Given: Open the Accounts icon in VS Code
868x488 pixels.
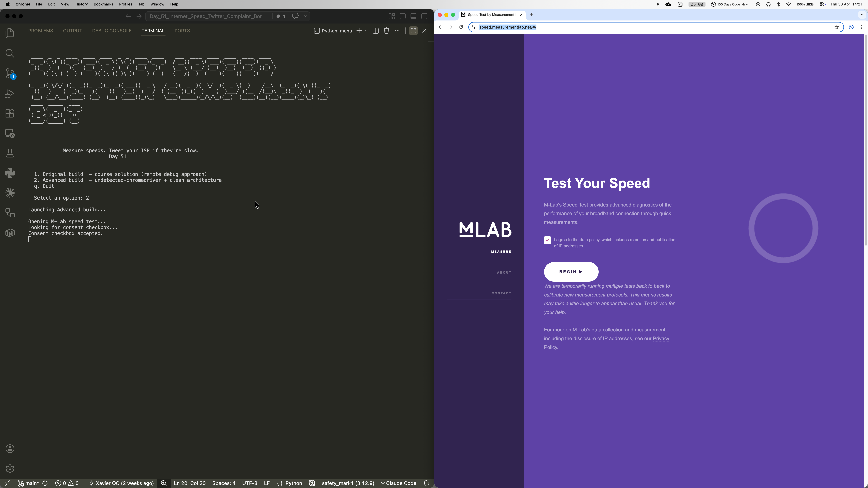Looking at the screenshot, I should [10, 449].
